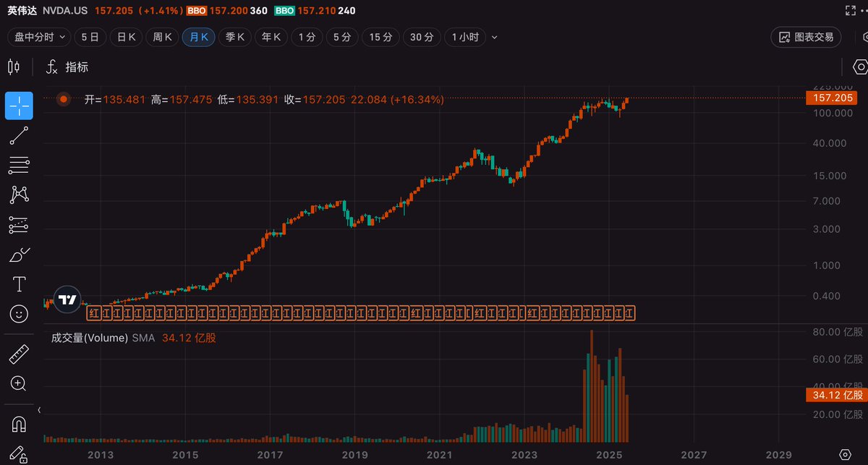Select the XABCD pattern drawing tool
The image size is (868, 465).
point(19,195)
